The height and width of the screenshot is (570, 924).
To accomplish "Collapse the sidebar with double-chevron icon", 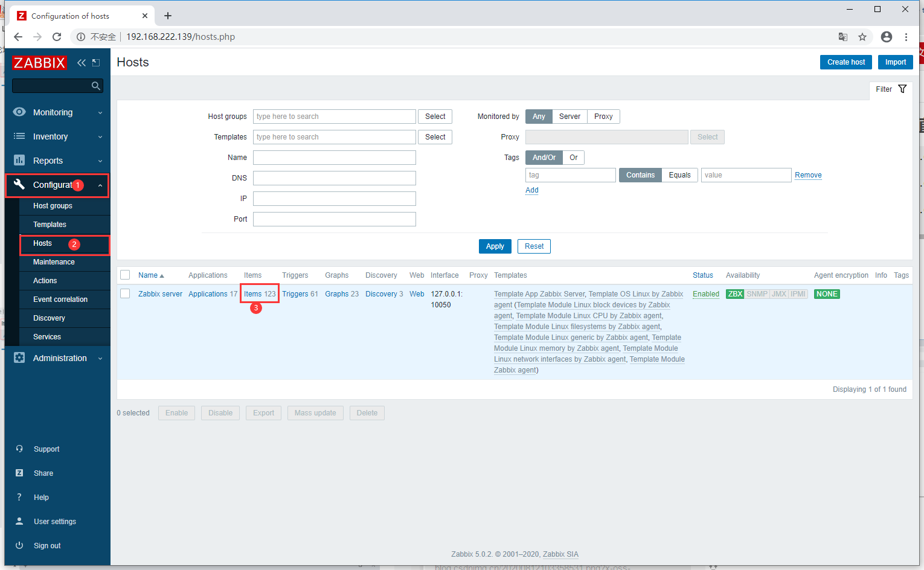I will click(82, 63).
